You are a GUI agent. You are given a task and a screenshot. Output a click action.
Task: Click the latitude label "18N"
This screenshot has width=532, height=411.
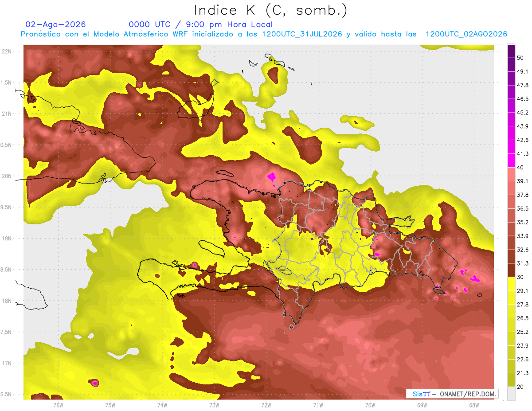click(x=7, y=301)
